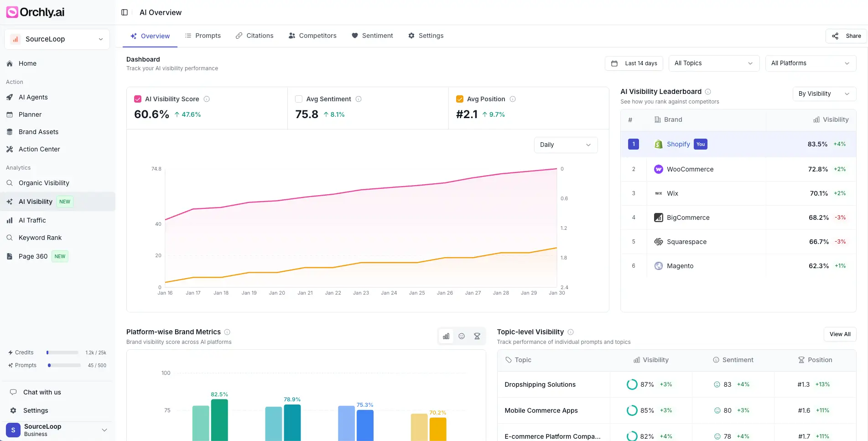The image size is (868, 441).
Task: Open Organic Visibility analytics
Action: pos(44,182)
